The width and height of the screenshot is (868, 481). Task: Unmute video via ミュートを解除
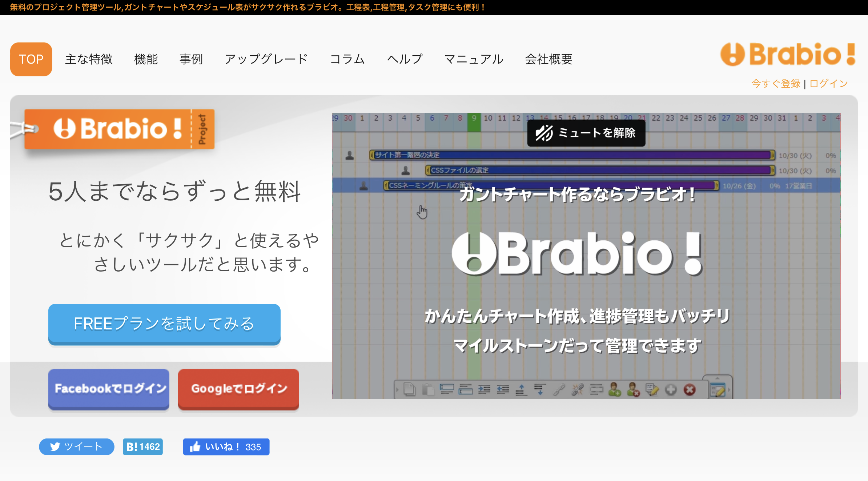click(x=586, y=133)
